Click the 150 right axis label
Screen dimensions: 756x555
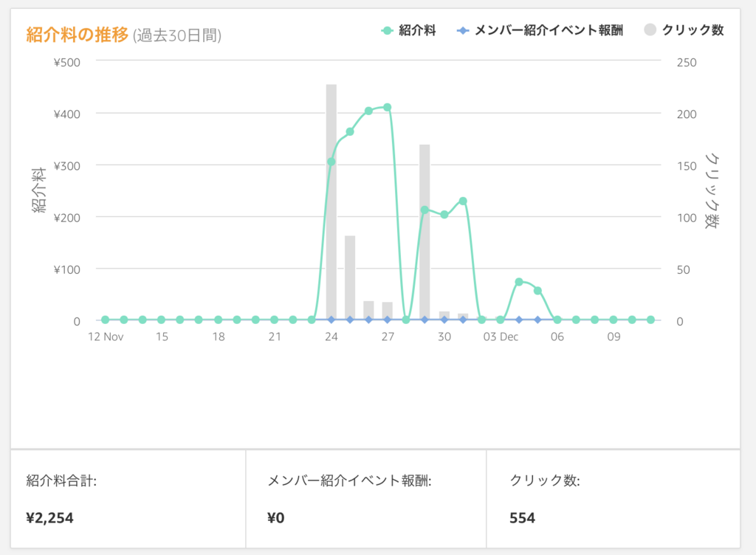687,166
